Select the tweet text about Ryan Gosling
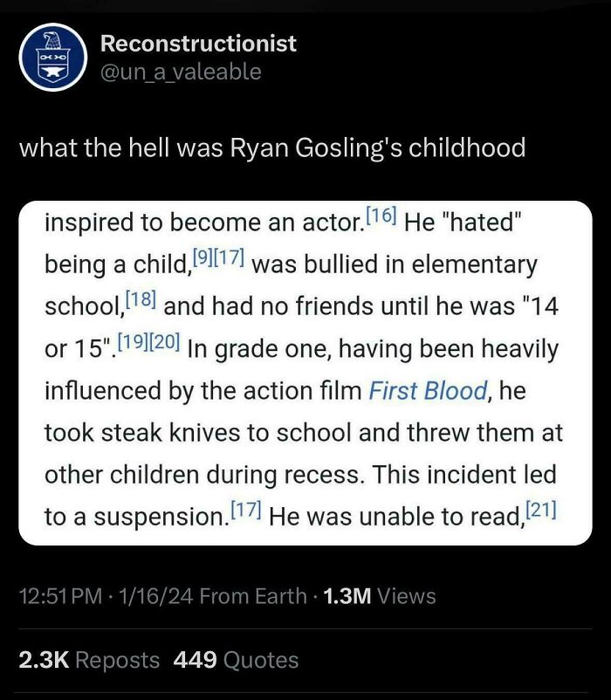The height and width of the screenshot is (700, 611). tap(272, 148)
